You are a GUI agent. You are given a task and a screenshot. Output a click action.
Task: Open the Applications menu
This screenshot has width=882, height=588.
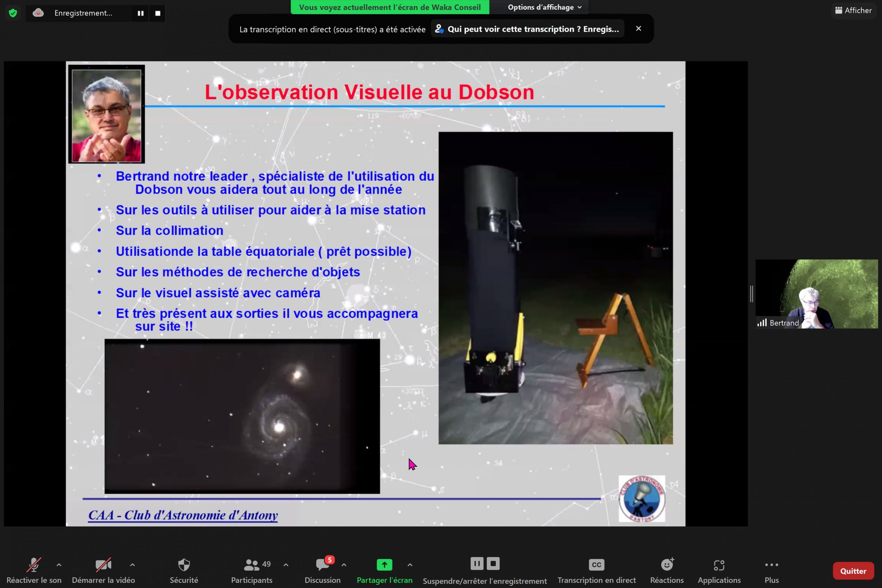pyautogui.click(x=719, y=571)
